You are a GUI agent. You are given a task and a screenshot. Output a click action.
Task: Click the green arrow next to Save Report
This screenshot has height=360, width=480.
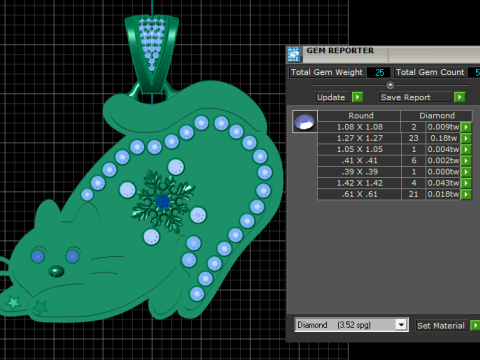[x=459, y=97]
